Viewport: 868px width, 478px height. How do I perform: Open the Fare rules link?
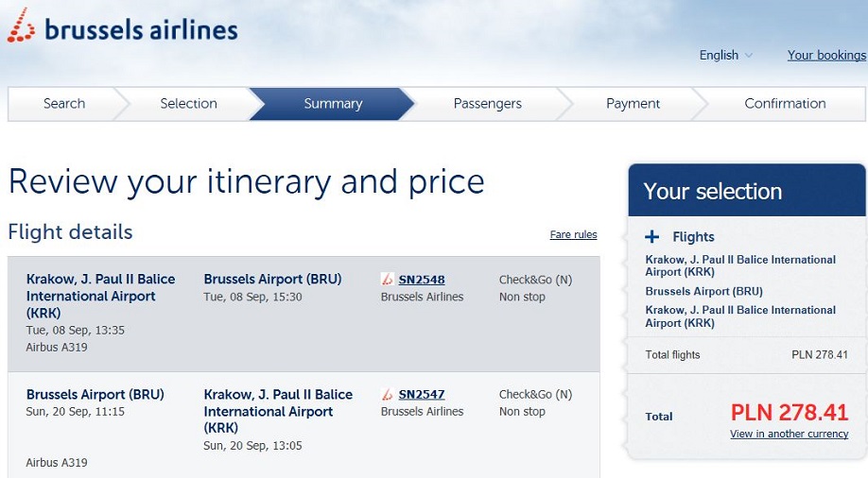[x=573, y=234]
